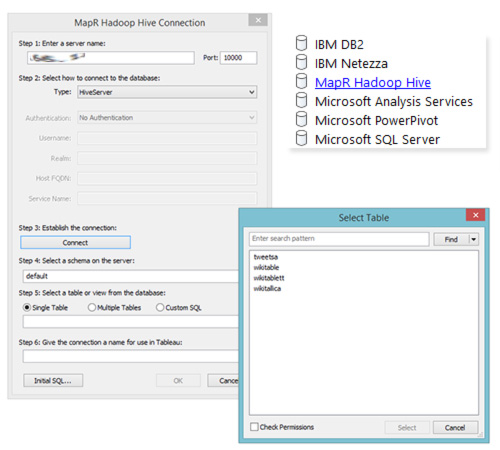Click the table name field under Single Table
This screenshot has width=500, height=450.
[x=131, y=322]
